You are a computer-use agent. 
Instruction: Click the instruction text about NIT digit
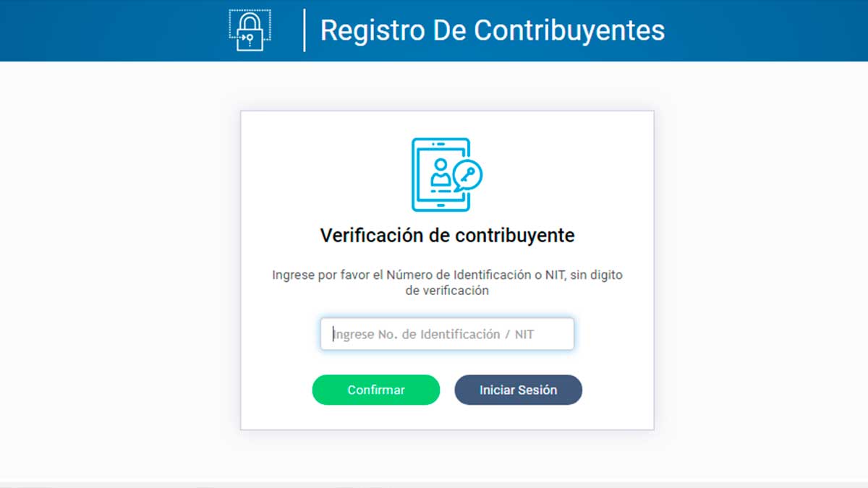(447, 283)
